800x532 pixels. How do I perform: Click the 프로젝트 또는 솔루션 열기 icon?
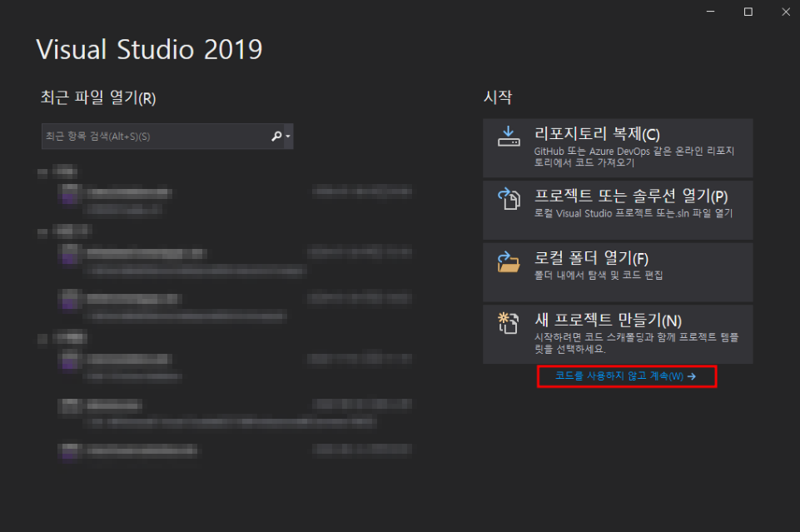tap(509, 198)
